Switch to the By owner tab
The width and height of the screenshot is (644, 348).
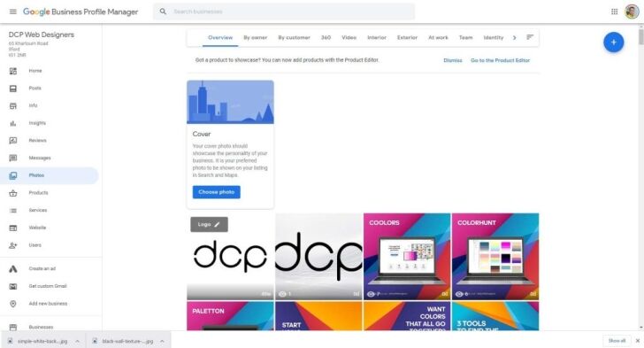(x=255, y=37)
